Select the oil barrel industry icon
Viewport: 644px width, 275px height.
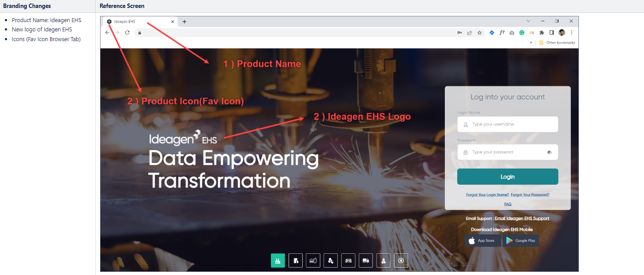coord(295,260)
